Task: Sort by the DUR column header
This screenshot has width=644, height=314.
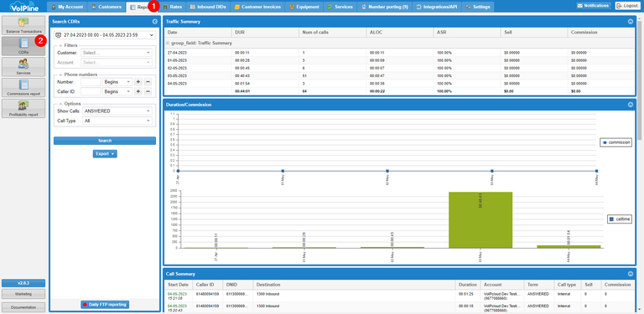Action: point(265,33)
